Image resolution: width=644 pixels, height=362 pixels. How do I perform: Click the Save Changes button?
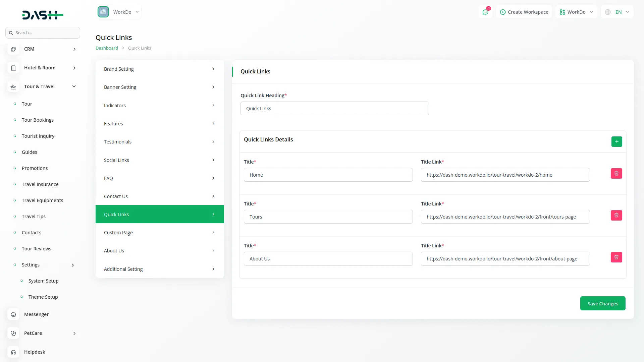coord(602,303)
